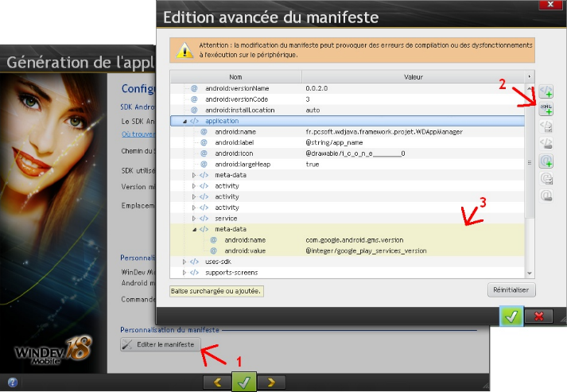
Task: Click the tag icon beside supports-screens
Action: (x=194, y=272)
